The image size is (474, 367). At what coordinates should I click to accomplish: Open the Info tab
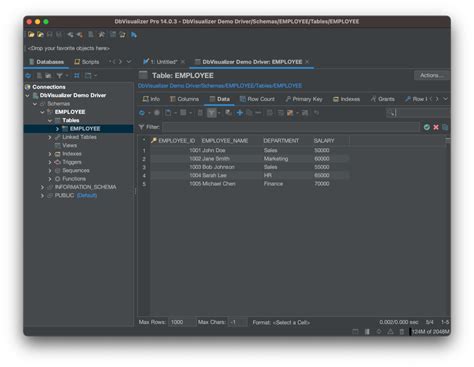click(x=151, y=99)
